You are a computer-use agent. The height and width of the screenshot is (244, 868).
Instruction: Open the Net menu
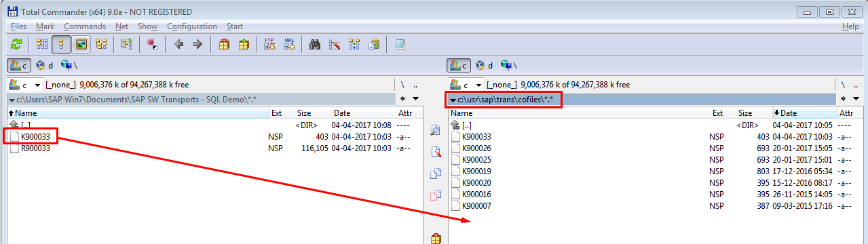coord(121,26)
